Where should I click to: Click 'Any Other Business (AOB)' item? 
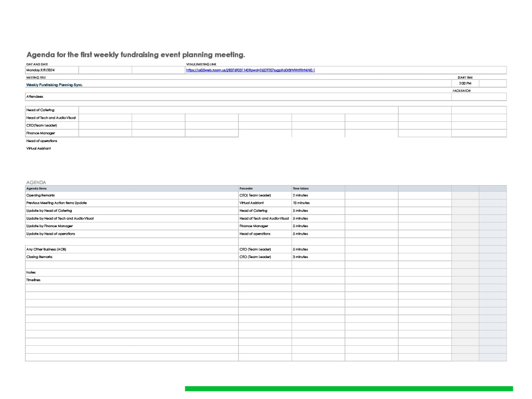click(132, 250)
